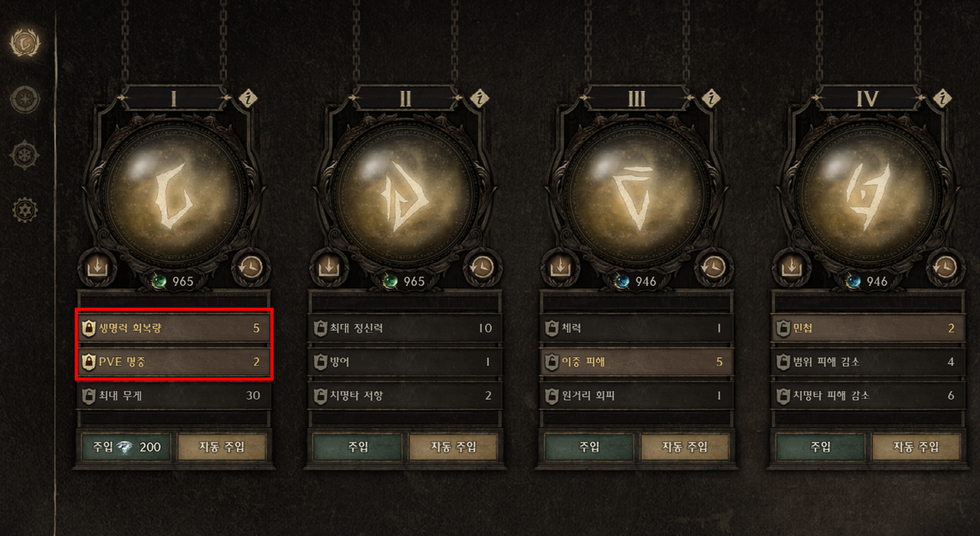
Task: Select the top sidebar rune emblem icon
Action: [25, 43]
